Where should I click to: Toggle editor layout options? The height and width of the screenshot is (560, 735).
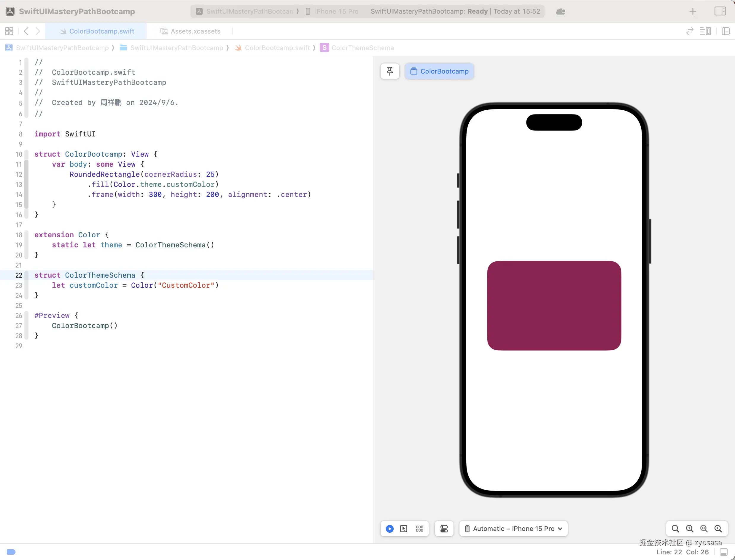(x=705, y=31)
